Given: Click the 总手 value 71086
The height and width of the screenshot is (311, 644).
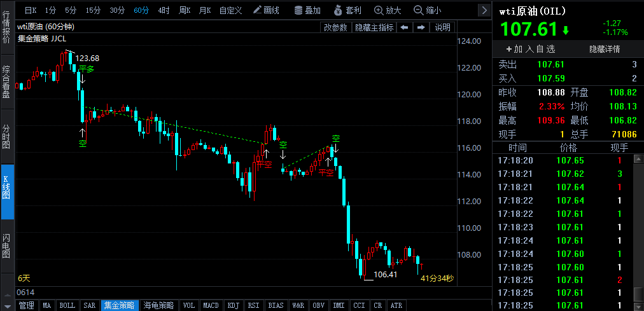Looking at the screenshot, I should coord(623,134).
